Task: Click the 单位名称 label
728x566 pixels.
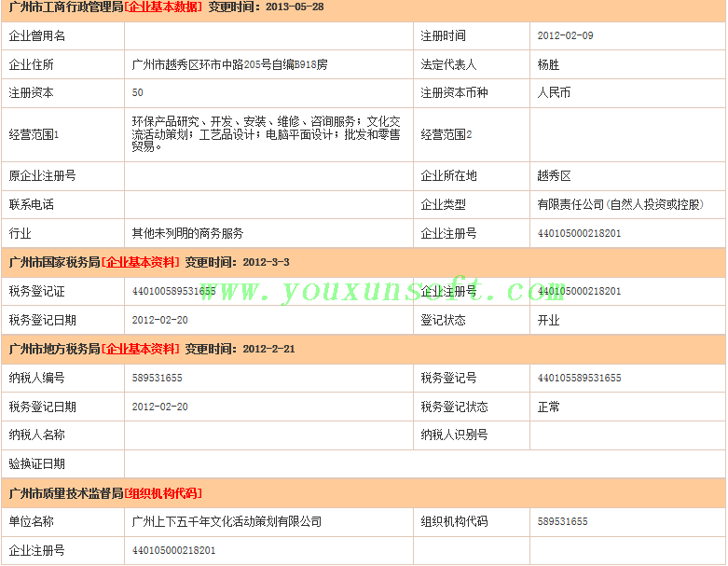Action: tap(31, 521)
